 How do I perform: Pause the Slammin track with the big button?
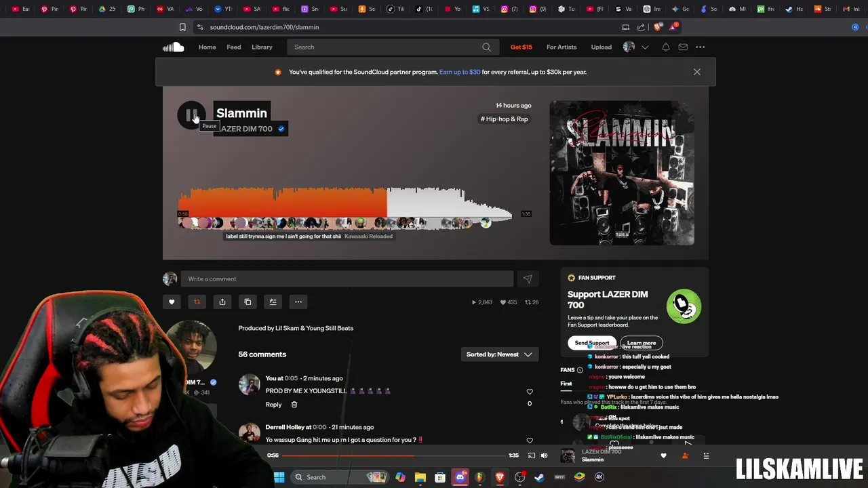(191, 115)
